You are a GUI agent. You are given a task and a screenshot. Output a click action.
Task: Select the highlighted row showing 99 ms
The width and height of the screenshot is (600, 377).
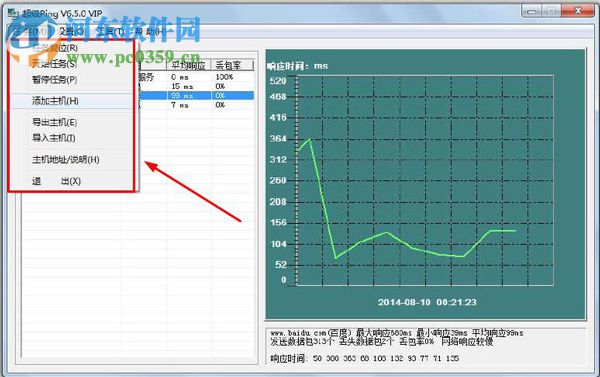pos(195,96)
